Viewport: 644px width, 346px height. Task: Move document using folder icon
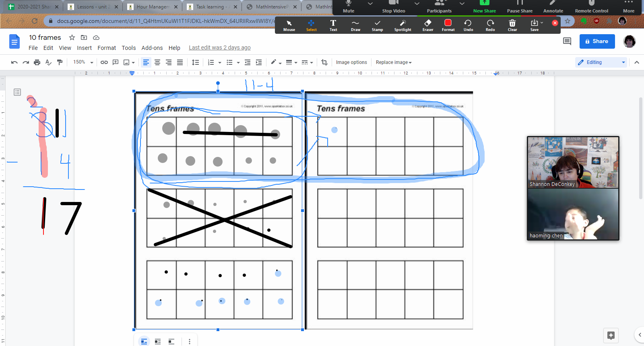pyautogui.click(x=84, y=37)
